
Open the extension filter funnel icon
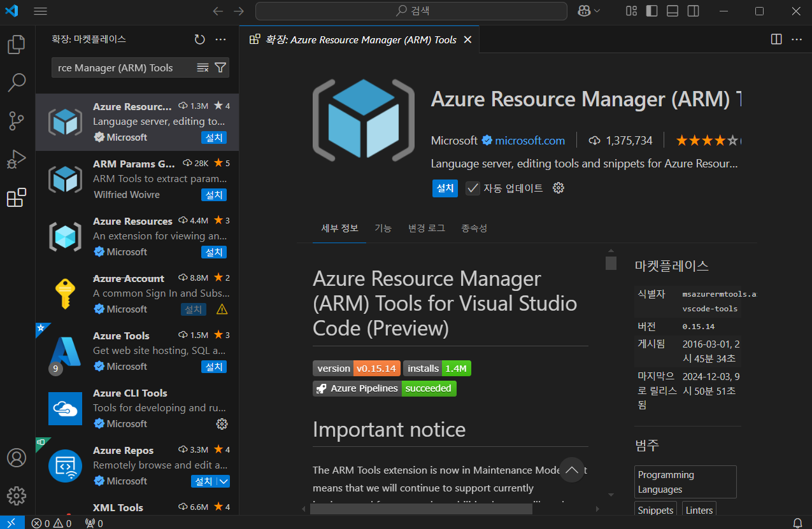(220, 67)
